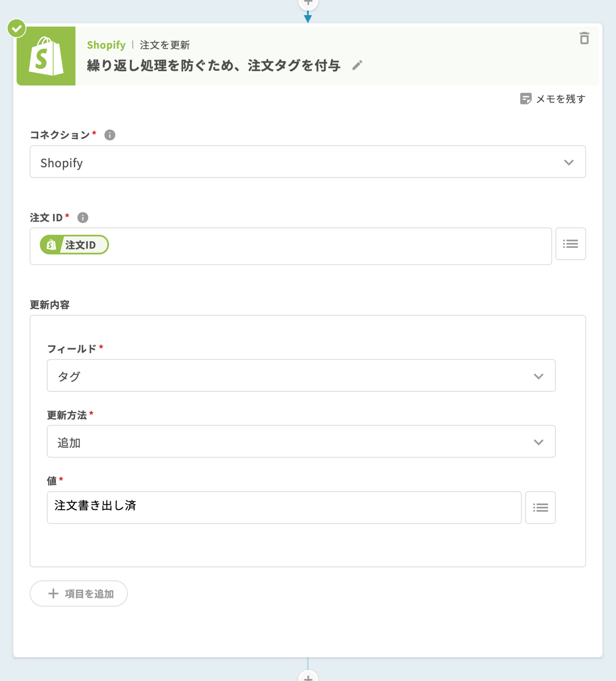The width and height of the screenshot is (616, 681).
Task: Show info tooltip for コネクション
Action: click(x=109, y=135)
